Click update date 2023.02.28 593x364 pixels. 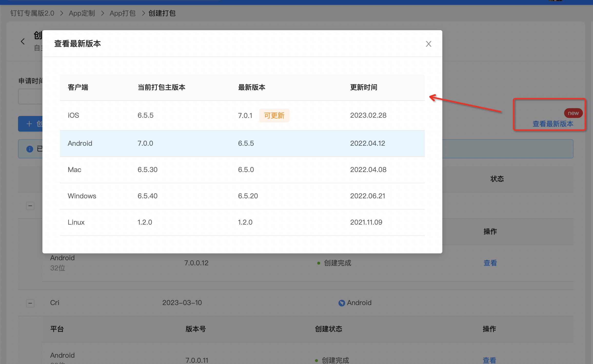[368, 115]
